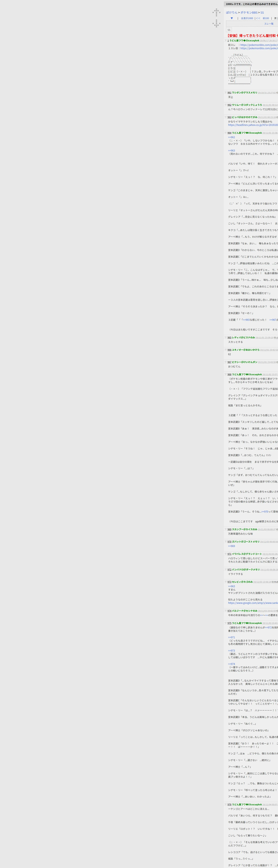Click post number 976
The height and width of the screenshot is (868, 278).
pos(229,804)
